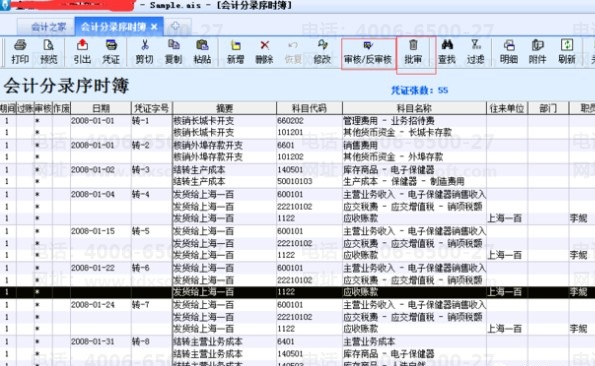
Task: Select account code 6401 cell
Action: pos(309,341)
